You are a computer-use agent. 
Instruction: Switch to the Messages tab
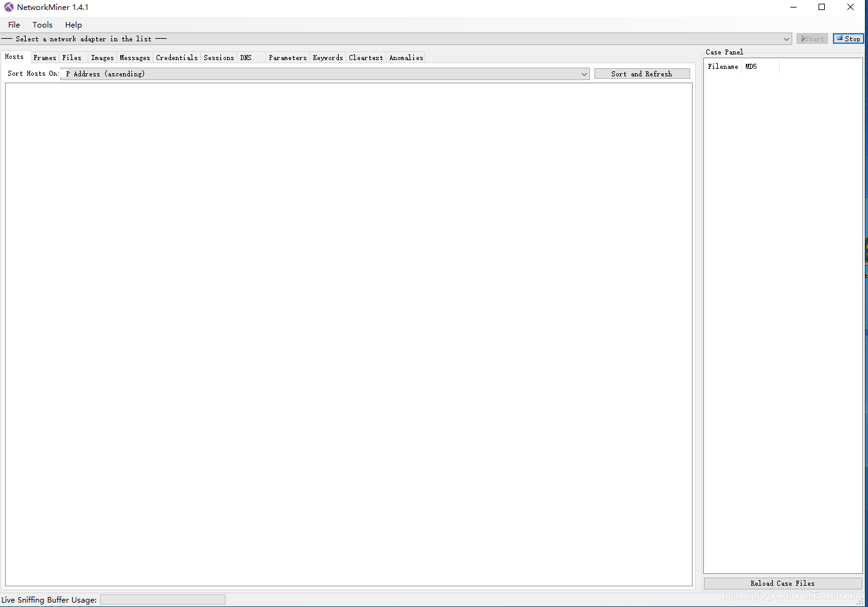[x=135, y=58]
